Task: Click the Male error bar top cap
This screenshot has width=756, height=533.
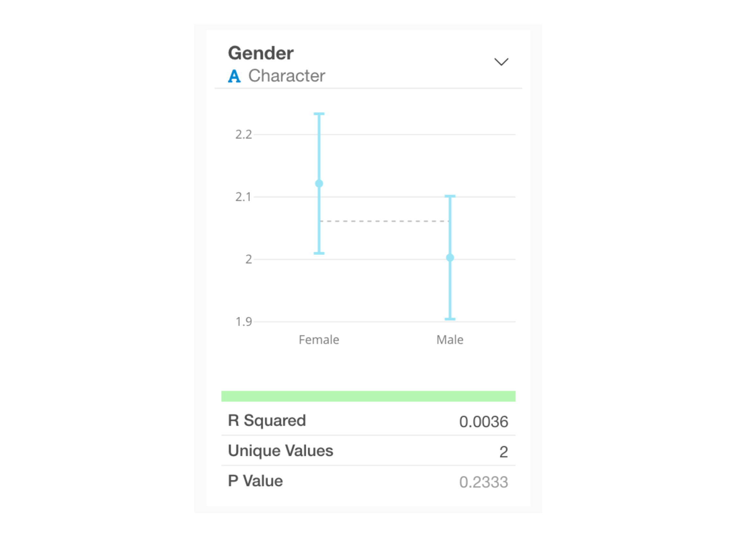Action: point(450,196)
